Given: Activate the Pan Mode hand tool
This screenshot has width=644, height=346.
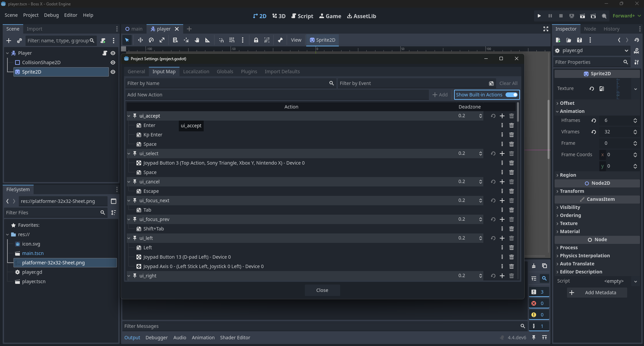Looking at the screenshot, I should click(197, 40).
